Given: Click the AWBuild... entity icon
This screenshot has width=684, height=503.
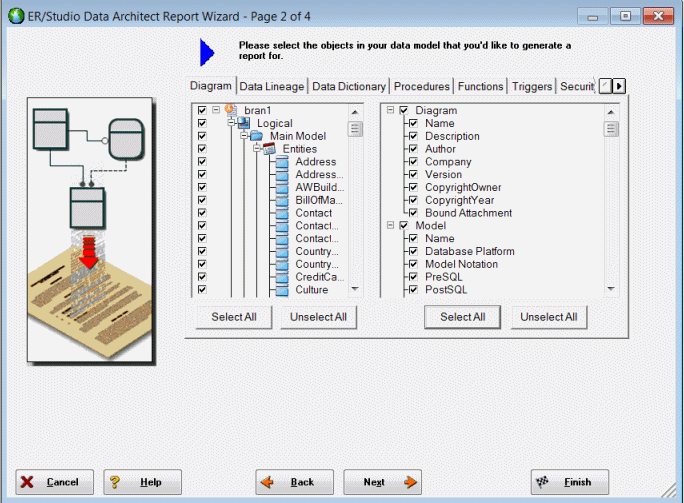Looking at the screenshot, I should 282,188.
